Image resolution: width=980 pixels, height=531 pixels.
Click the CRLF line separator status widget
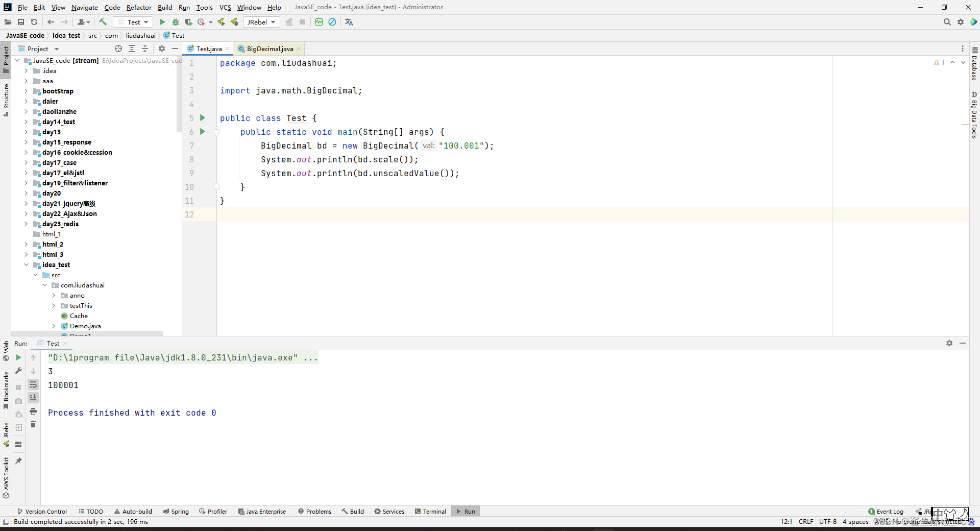coord(806,521)
